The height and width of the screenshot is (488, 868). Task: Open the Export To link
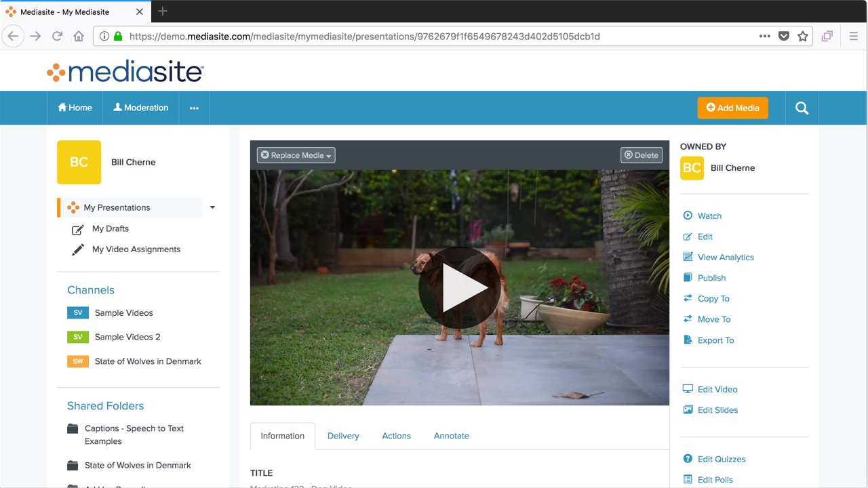[715, 340]
